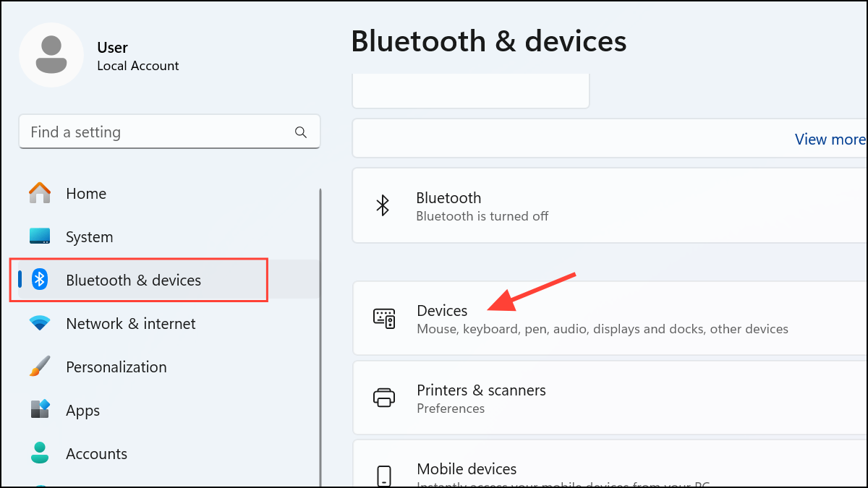This screenshot has width=868, height=488.
Task: Click the search magnifier in Find a setting
Action: pyautogui.click(x=300, y=132)
